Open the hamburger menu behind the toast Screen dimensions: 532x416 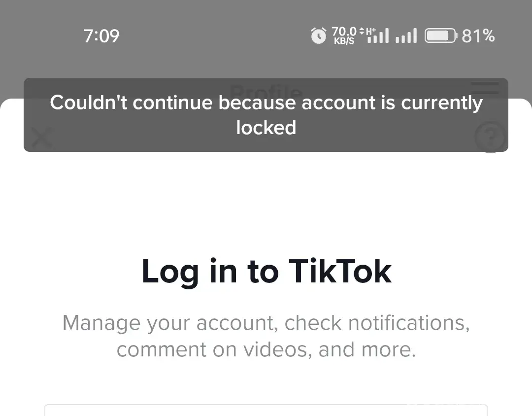click(x=485, y=89)
